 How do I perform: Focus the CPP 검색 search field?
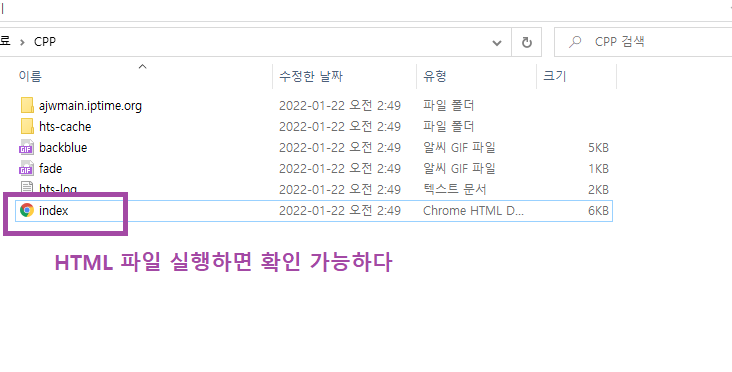(643, 42)
